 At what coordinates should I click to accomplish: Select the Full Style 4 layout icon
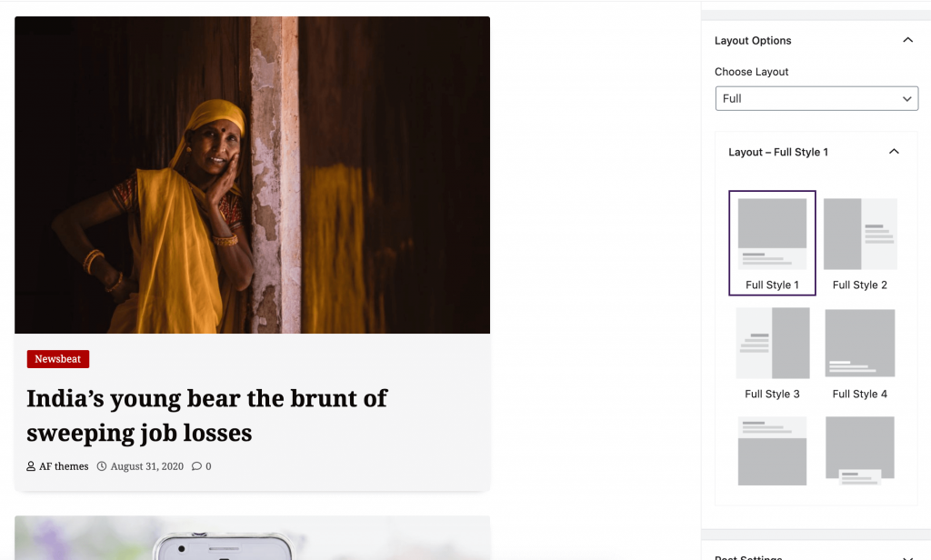pos(860,343)
